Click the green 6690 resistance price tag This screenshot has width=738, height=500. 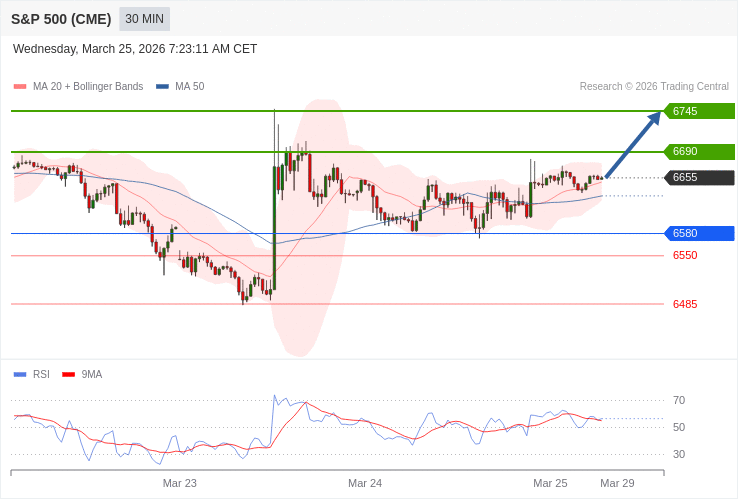pos(699,152)
